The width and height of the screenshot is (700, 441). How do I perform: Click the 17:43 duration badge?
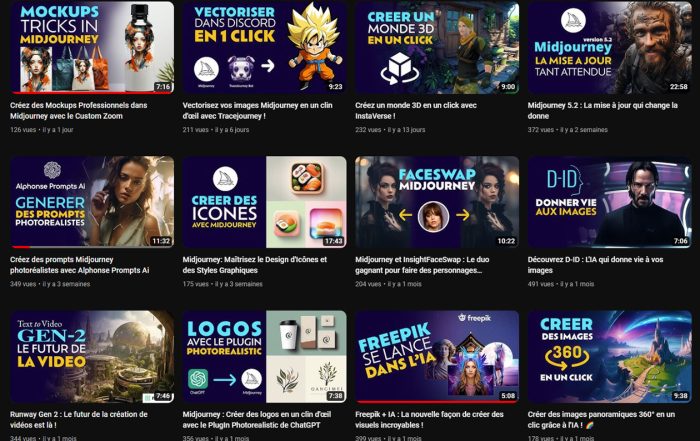tap(333, 241)
